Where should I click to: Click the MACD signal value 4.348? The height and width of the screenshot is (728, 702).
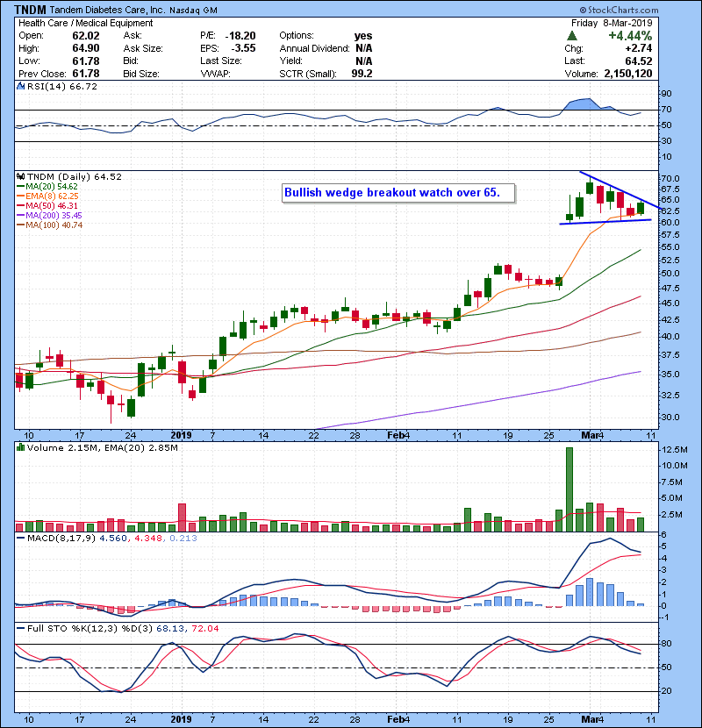coord(148,539)
